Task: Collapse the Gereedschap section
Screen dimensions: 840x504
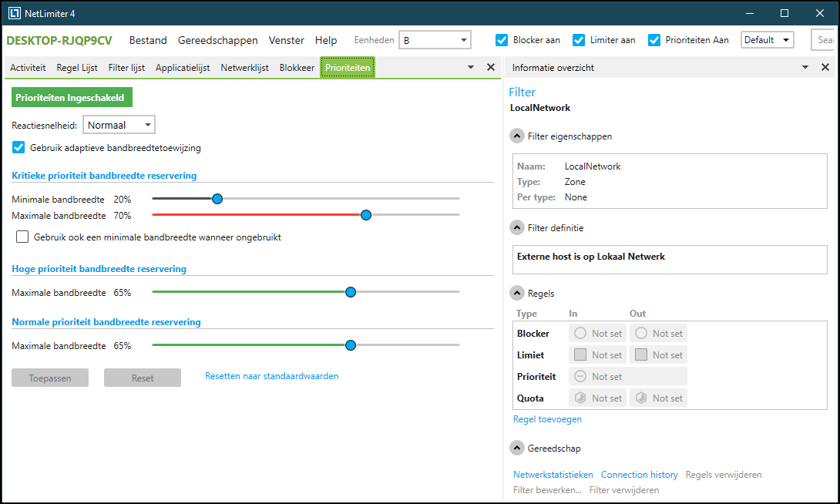Action: [517, 448]
